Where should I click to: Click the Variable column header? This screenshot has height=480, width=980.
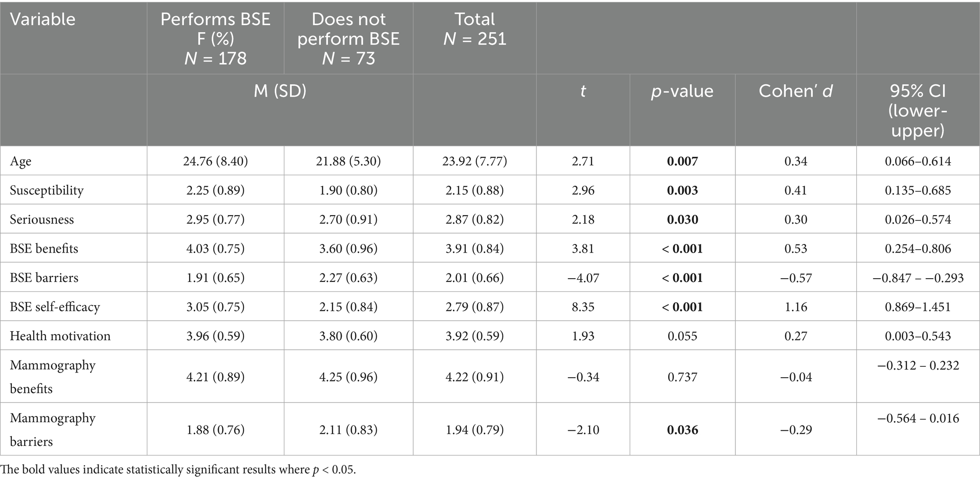click(43, 19)
